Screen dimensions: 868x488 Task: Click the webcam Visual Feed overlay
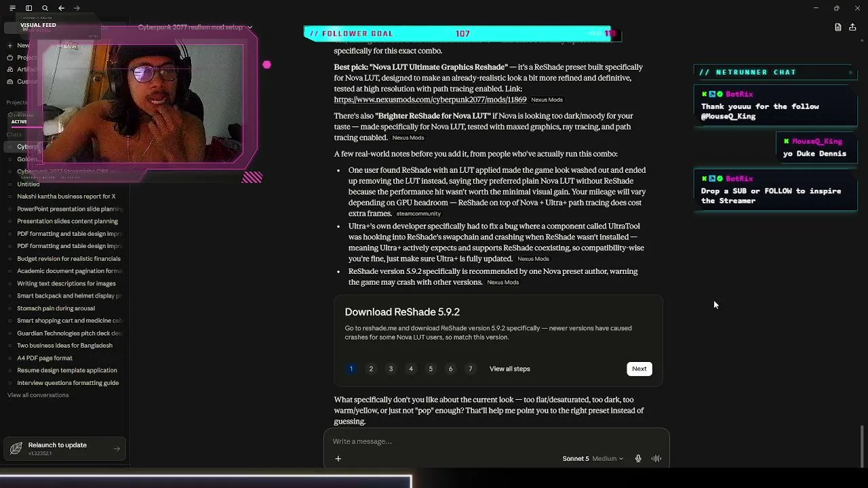142,104
